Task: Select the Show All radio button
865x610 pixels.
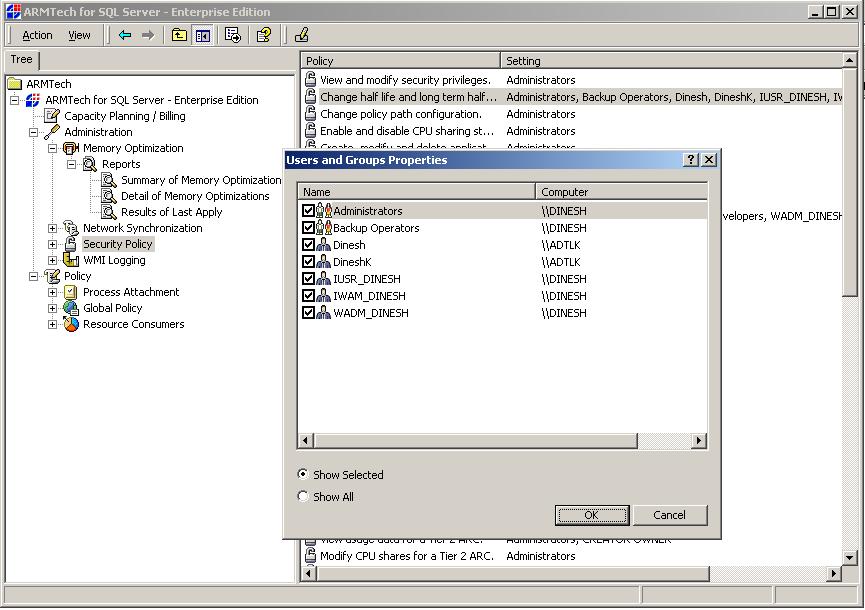Action: [302, 496]
